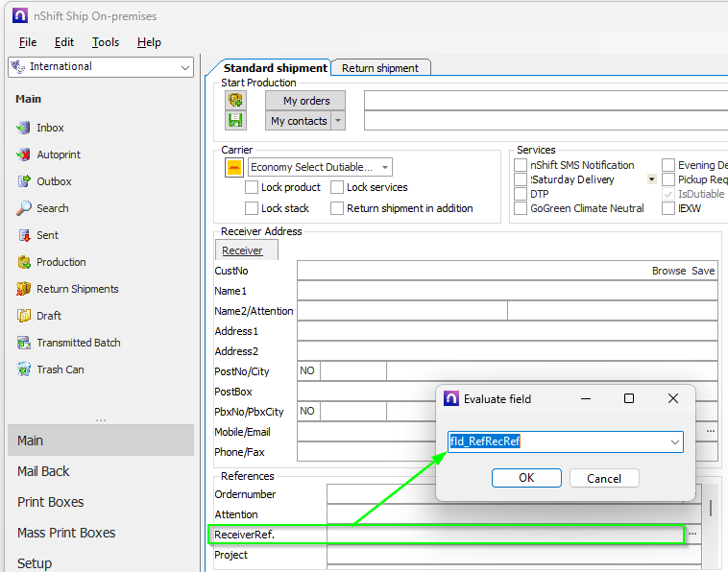The height and width of the screenshot is (572, 728).
Task: Open the File menu
Action: coord(28,42)
